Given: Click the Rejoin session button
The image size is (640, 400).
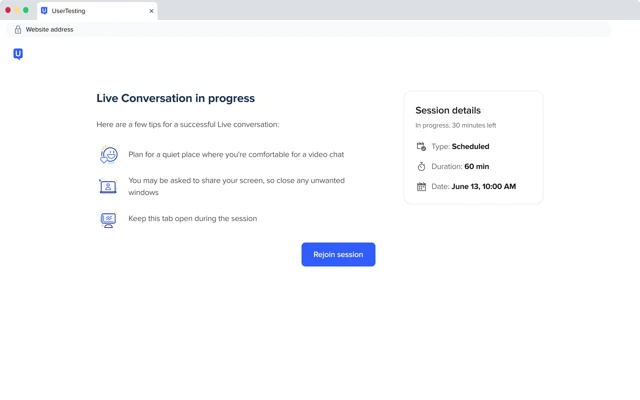Looking at the screenshot, I should coord(338,254).
